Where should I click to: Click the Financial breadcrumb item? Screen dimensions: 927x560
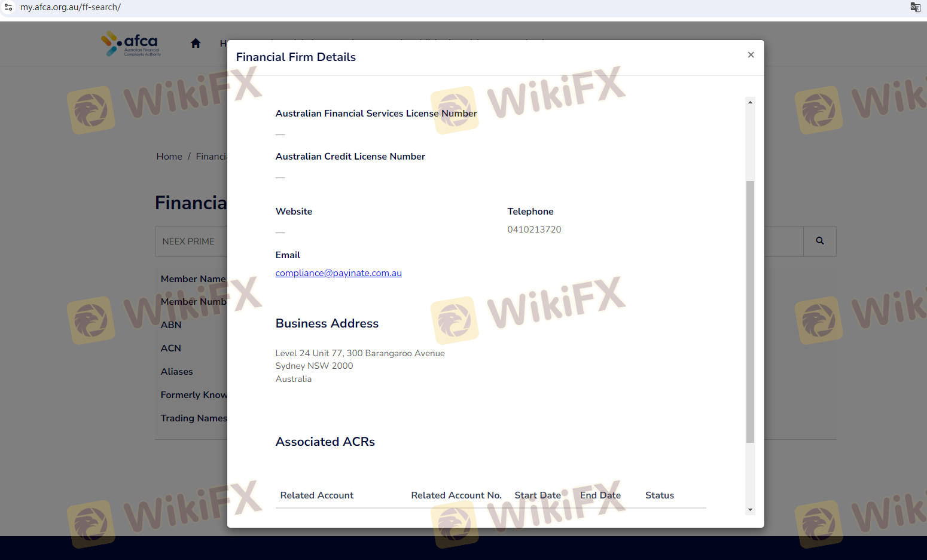tap(211, 157)
